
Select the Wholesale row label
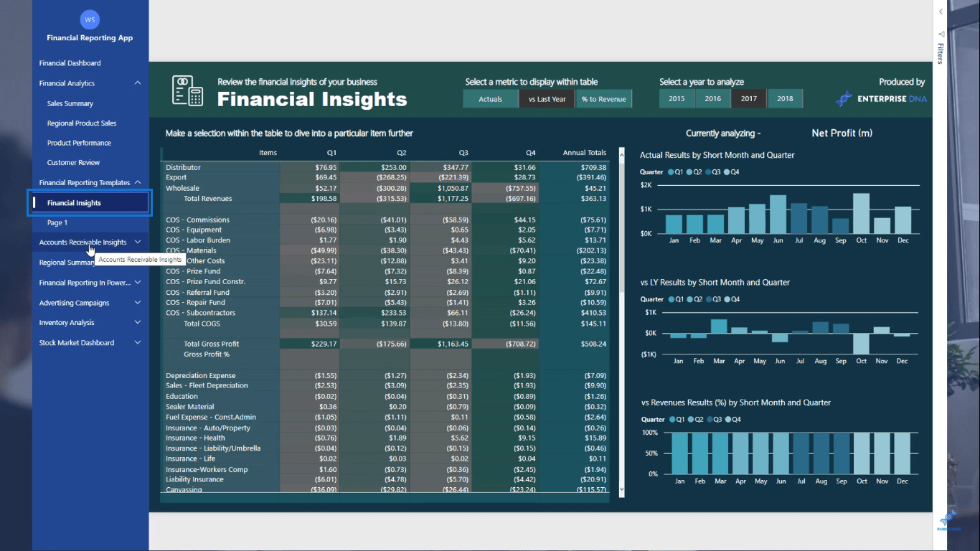182,188
